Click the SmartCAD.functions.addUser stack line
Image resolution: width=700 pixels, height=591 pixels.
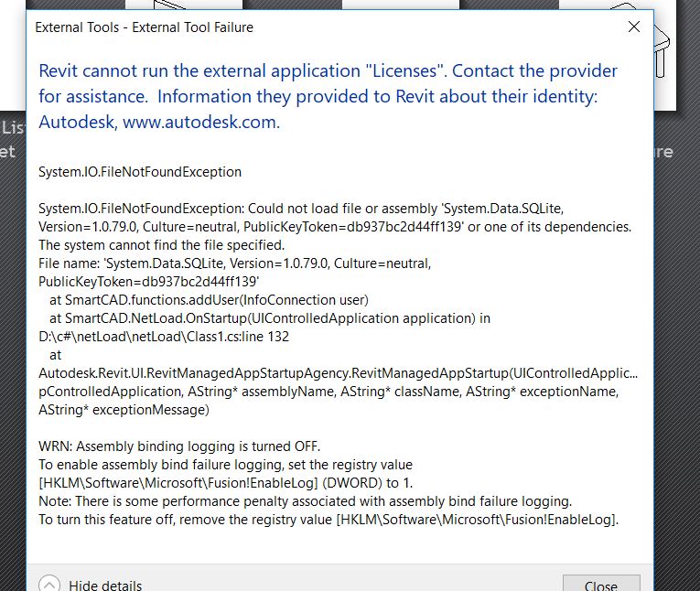(209, 300)
